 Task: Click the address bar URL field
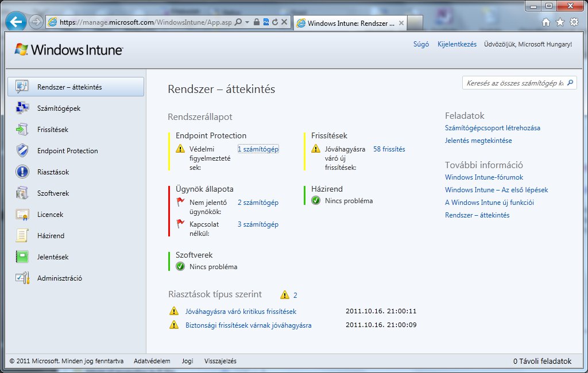145,22
